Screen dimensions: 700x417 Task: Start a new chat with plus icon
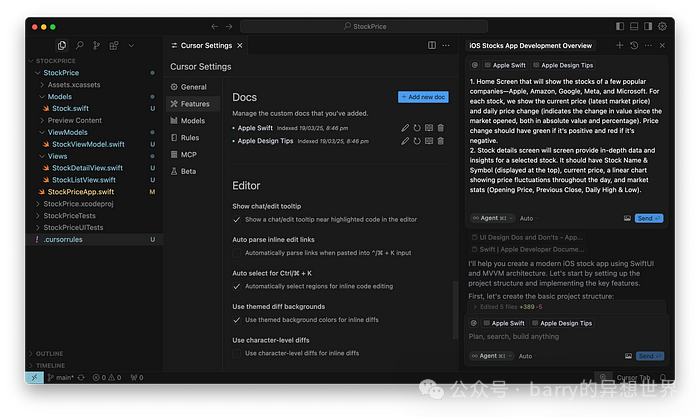pos(620,45)
